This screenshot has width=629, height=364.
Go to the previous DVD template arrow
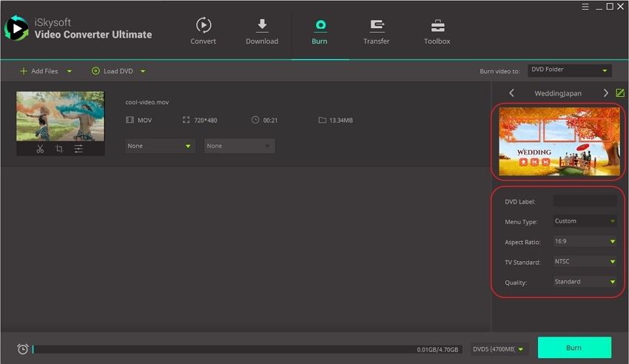pos(511,93)
